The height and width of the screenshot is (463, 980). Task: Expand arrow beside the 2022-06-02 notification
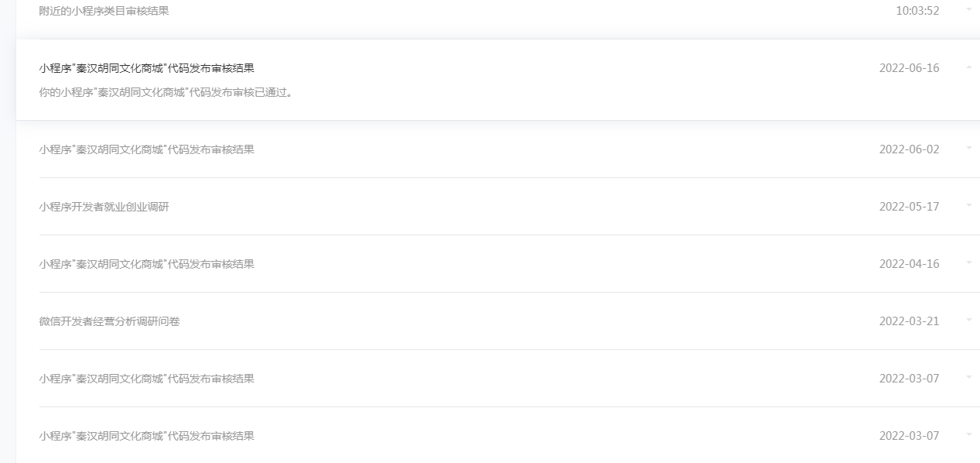pyautogui.click(x=968, y=148)
